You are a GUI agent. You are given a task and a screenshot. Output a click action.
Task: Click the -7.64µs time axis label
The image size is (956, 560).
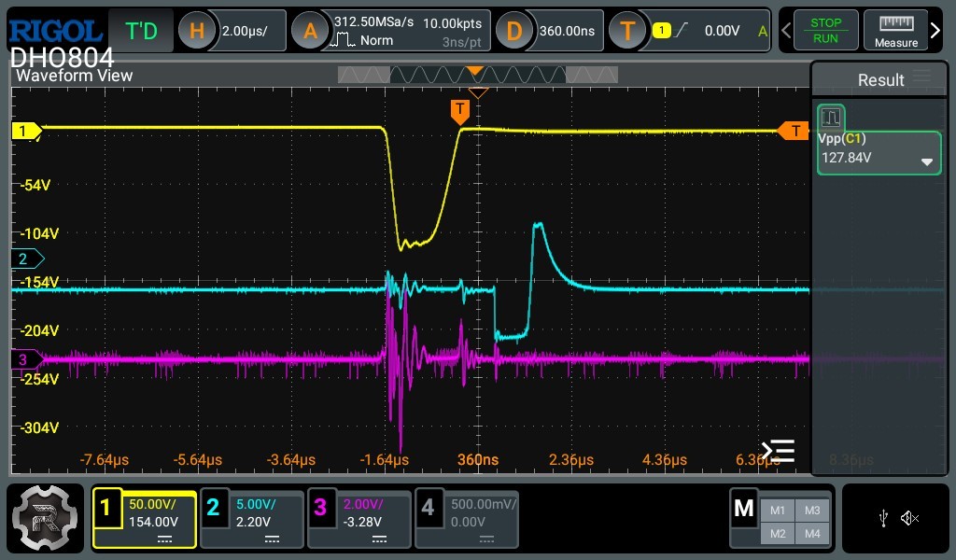coord(105,460)
